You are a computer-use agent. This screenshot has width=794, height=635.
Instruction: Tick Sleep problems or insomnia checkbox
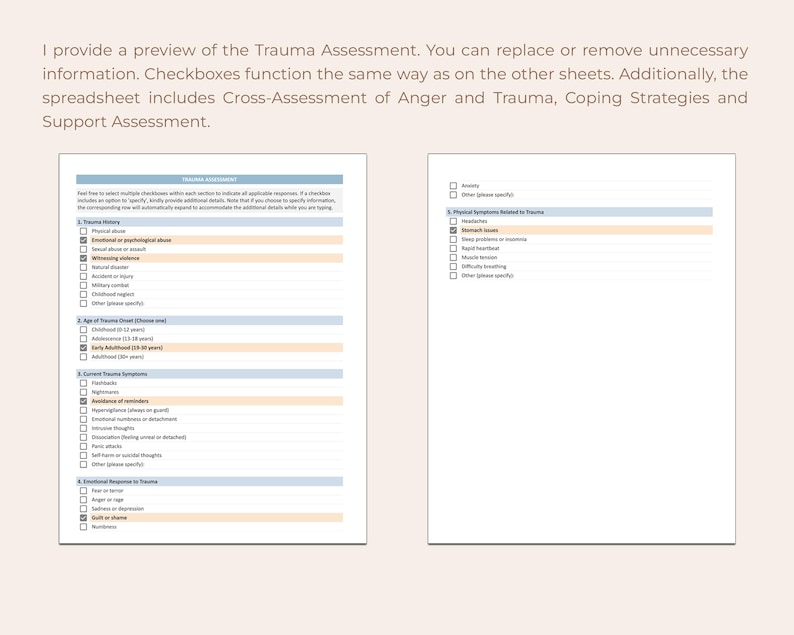click(453, 240)
